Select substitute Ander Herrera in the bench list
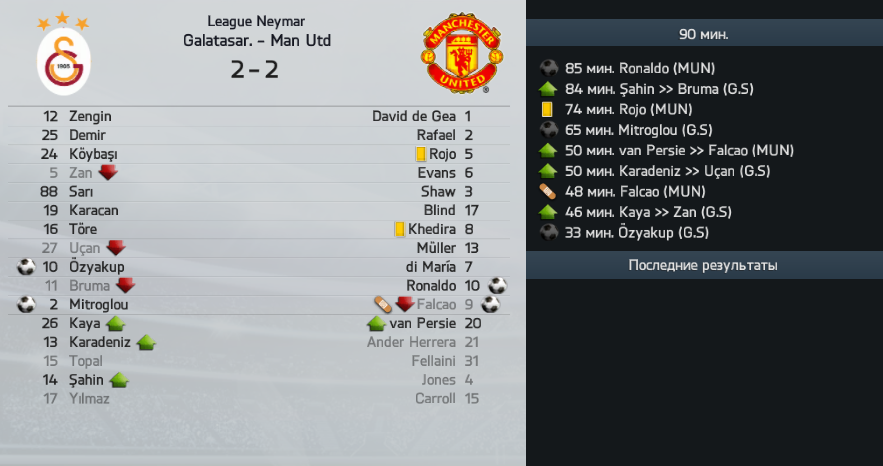 [411, 342]
